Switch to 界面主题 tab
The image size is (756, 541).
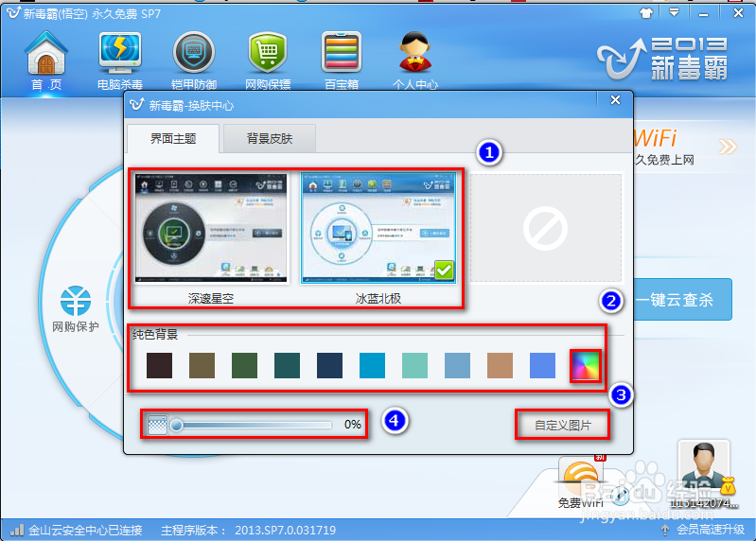[x=173, y=139]
